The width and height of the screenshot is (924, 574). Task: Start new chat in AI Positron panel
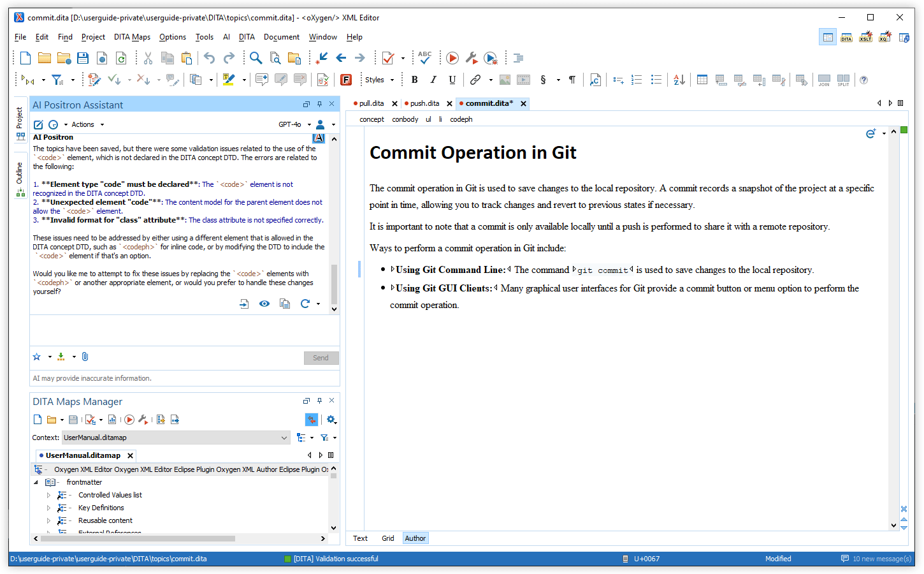(38, 124)
